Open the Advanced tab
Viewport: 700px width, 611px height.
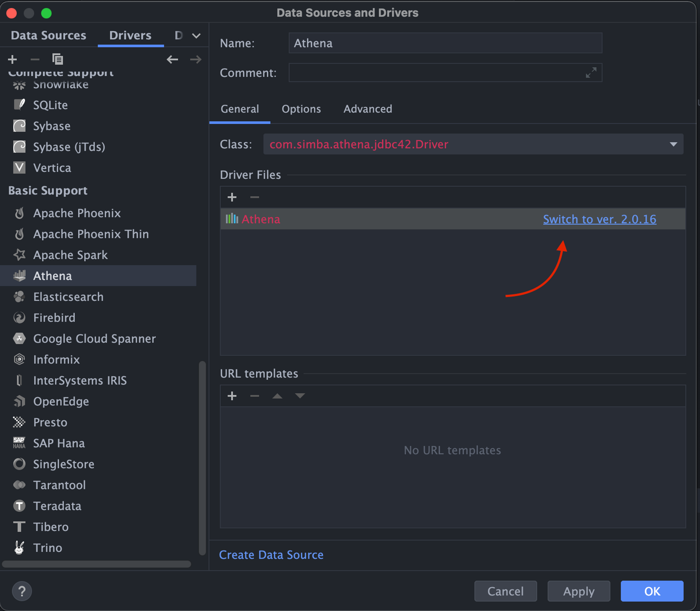(x=368, y=109)
